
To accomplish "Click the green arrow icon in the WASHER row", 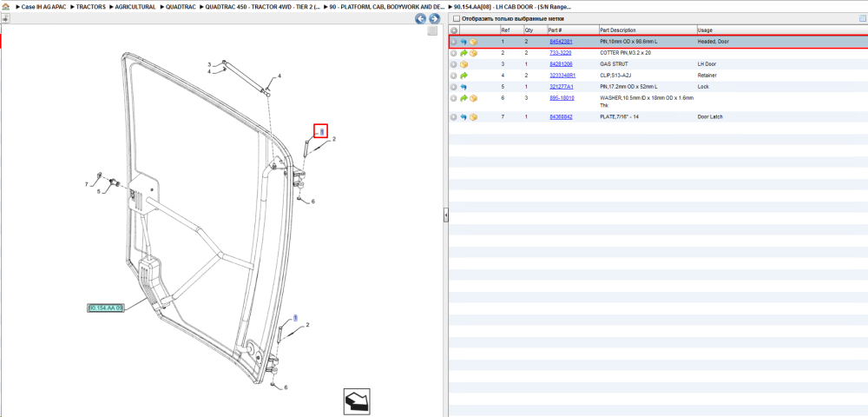I will 464,98.
